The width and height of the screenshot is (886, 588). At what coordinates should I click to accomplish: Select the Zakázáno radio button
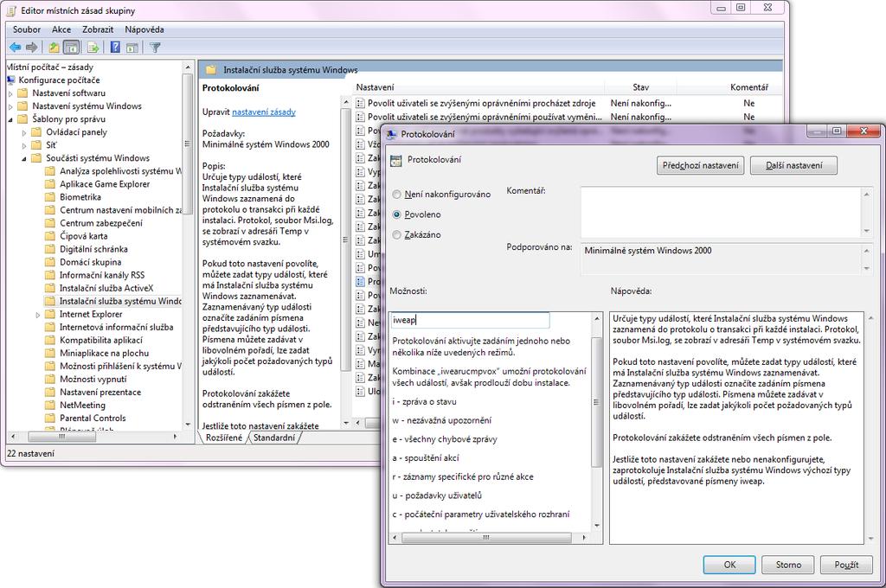pos(396,234)
